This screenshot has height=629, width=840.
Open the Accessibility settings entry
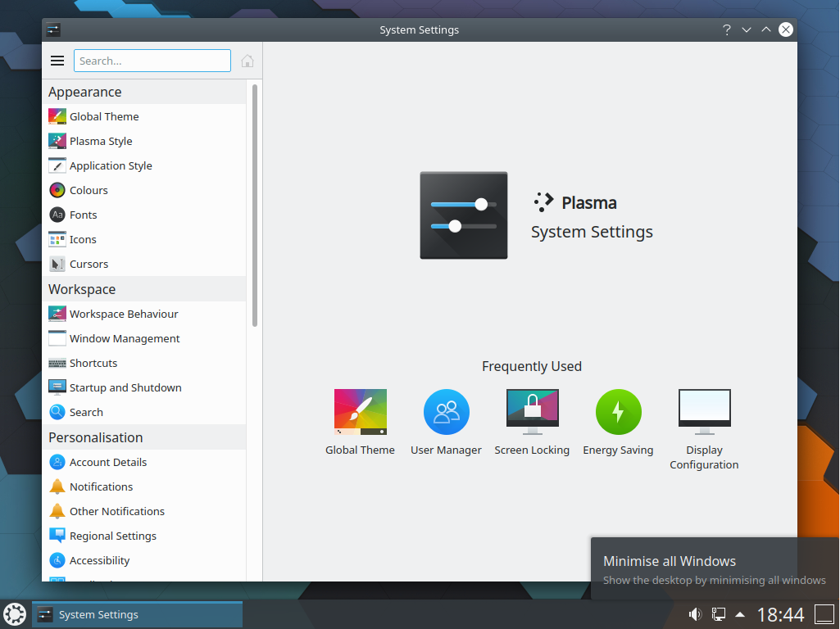[x=144, y=561]
